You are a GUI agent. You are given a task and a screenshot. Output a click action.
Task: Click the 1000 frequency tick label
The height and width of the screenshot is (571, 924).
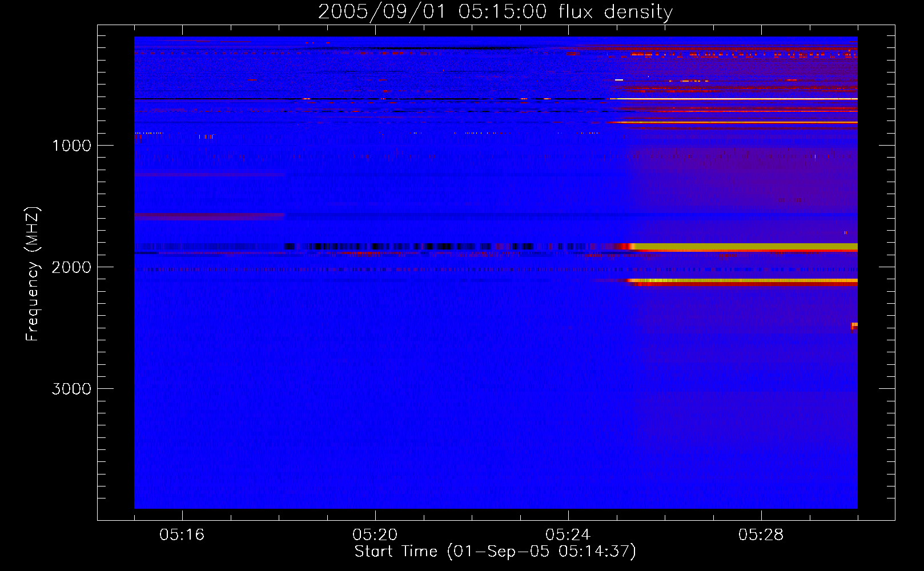tap(71, 146)
